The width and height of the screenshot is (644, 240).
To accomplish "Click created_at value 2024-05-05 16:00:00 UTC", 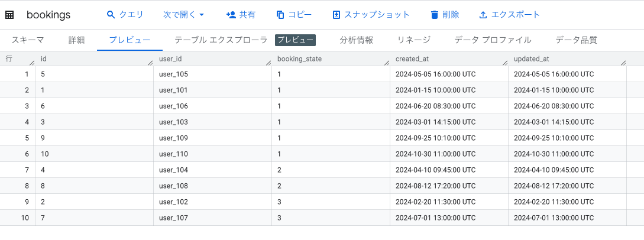I will pyautogui.click(x=435, y=74).
